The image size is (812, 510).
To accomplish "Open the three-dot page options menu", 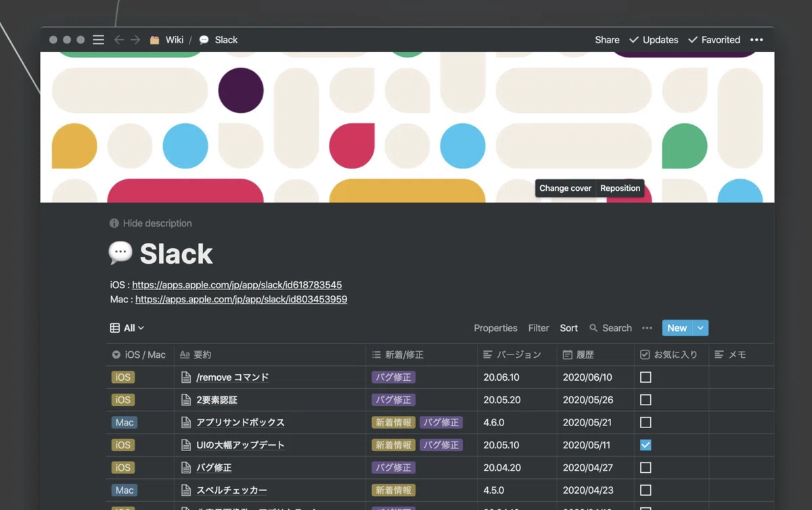I will 757,40.
